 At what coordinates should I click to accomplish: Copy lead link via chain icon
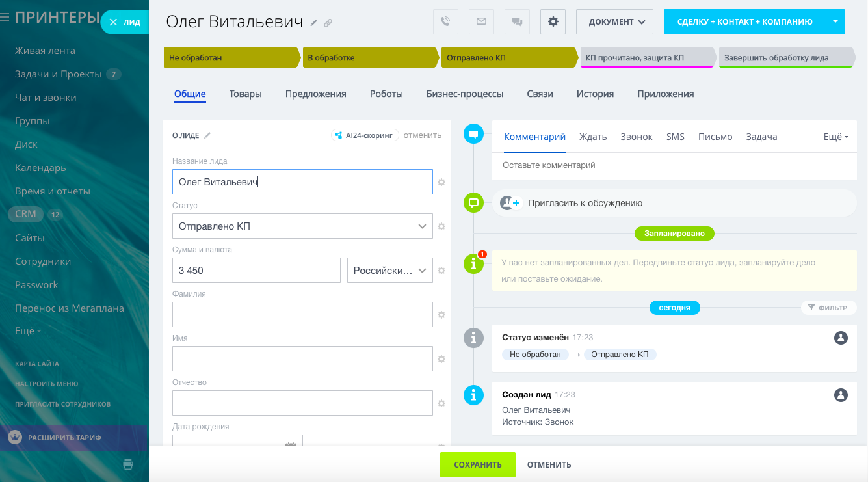tap(328, 23)
